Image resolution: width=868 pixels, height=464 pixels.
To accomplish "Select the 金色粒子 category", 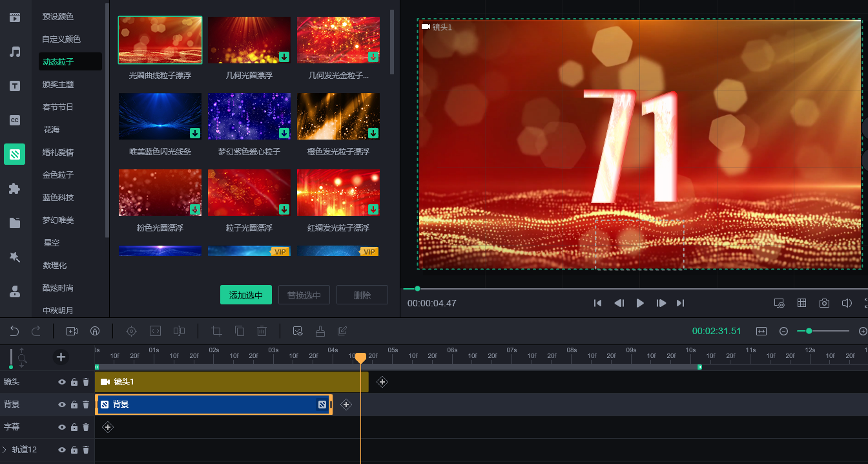I will [x=58, y=175].
